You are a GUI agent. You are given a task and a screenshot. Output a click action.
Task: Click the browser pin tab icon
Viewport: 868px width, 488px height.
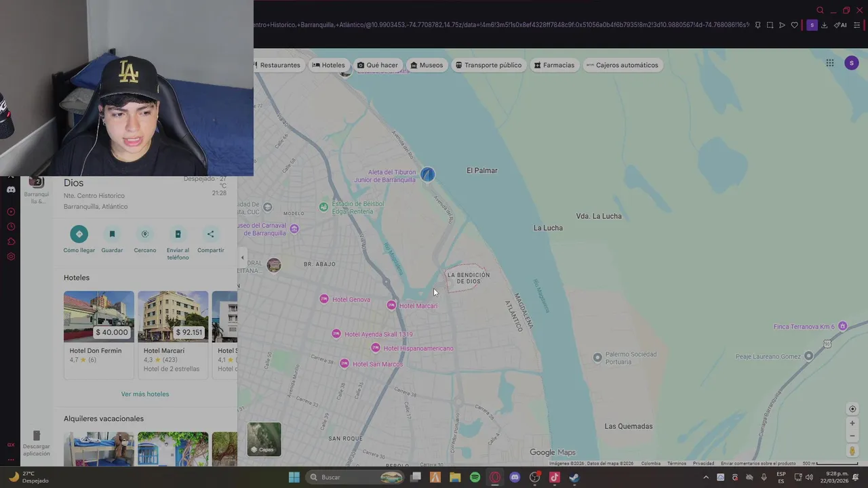coord(757,25)
